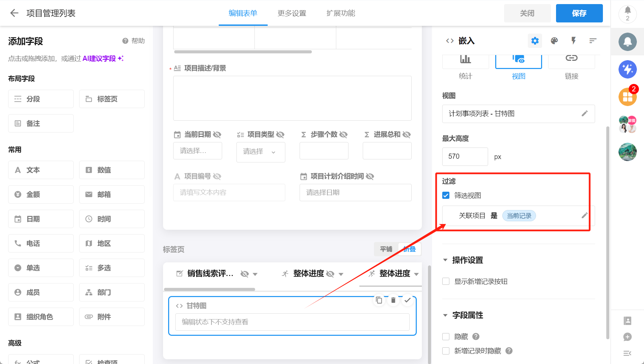Edit the 计划事项列表 - 甘特图 view with pencil
This screenshot has width=644, height=364.
pos(585,114)
